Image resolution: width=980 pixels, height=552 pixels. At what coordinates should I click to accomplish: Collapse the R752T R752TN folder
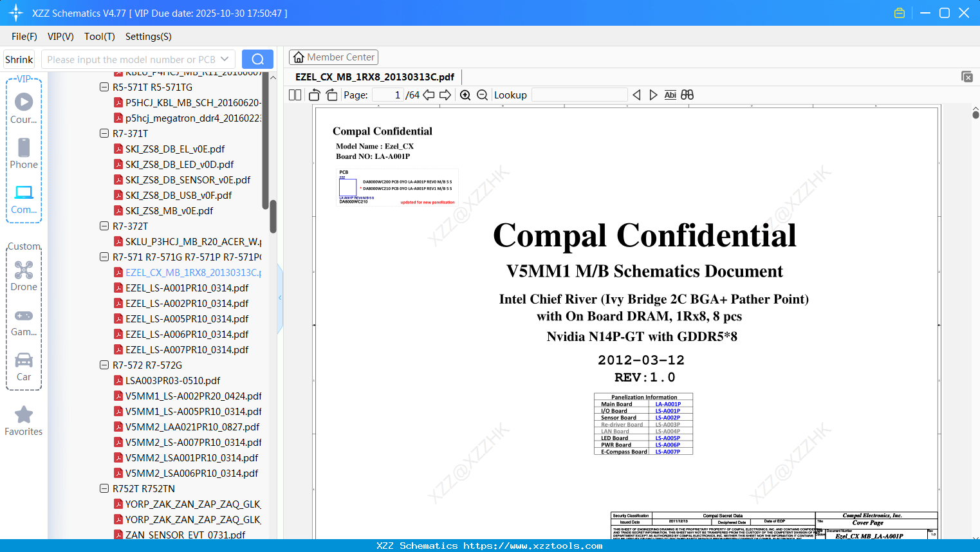click(104, 488)
